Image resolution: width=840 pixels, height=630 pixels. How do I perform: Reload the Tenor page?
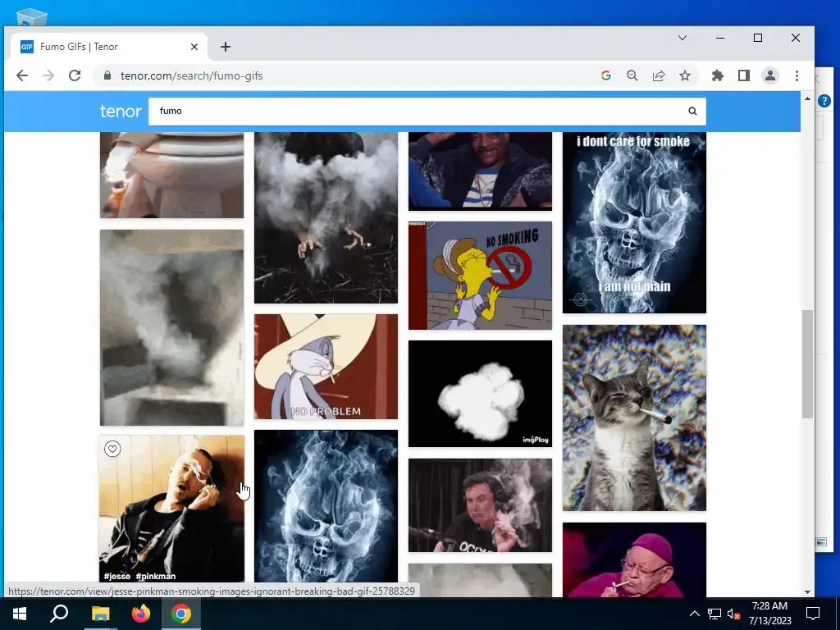tap(75, 75)
